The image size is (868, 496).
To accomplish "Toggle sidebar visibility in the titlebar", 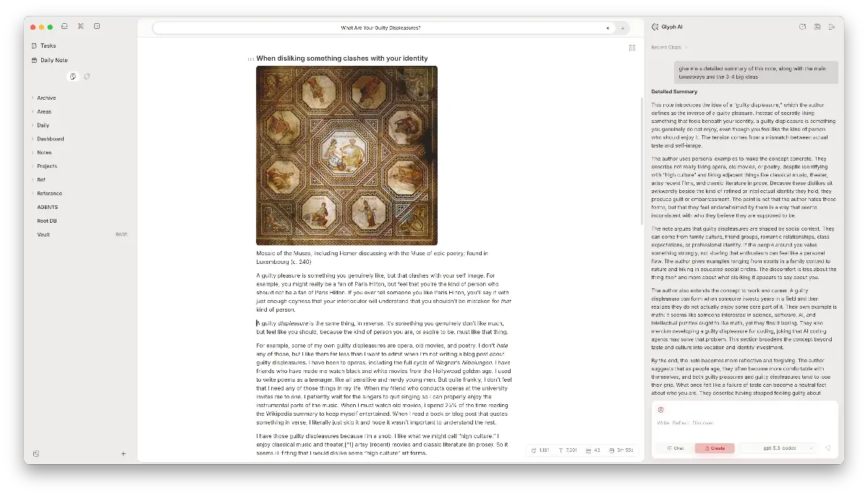I will point(96,26).
